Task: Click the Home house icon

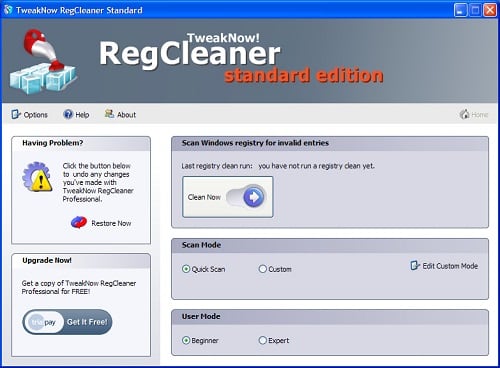Action: click(x=464, y=114)
